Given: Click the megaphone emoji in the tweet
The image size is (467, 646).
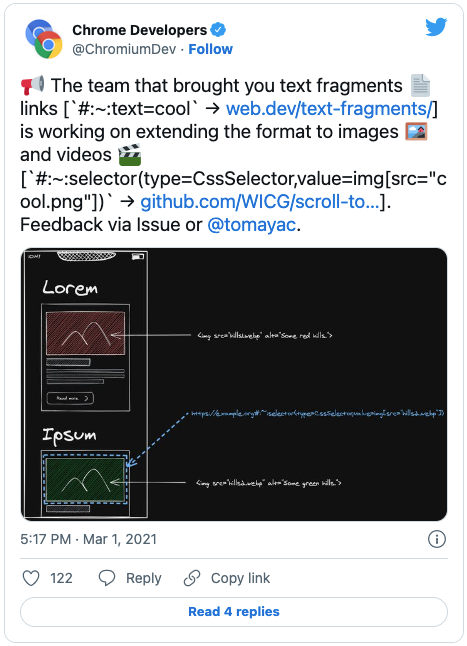Looking at the screenshot, I should pos(33,85).
